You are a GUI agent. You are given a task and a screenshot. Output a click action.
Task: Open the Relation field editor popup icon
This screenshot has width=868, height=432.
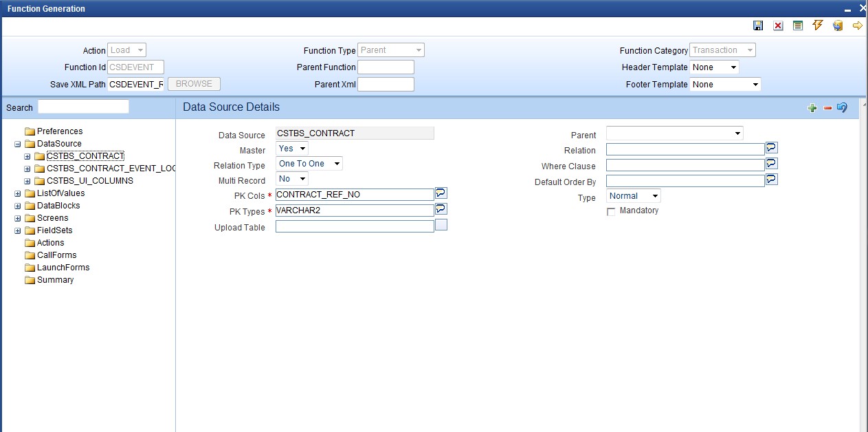tap(772, 148)
